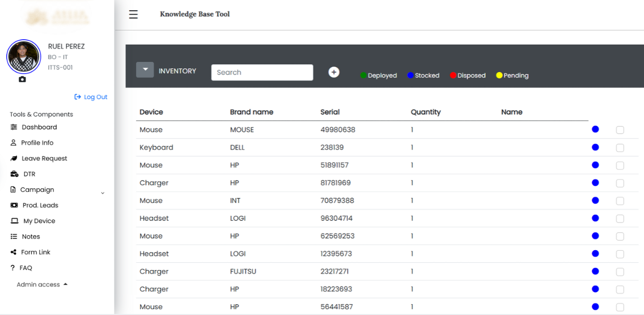This screenshot has height=315, width=644.
Task: Click the plus icon to add inventory
Action: (333, 72)
